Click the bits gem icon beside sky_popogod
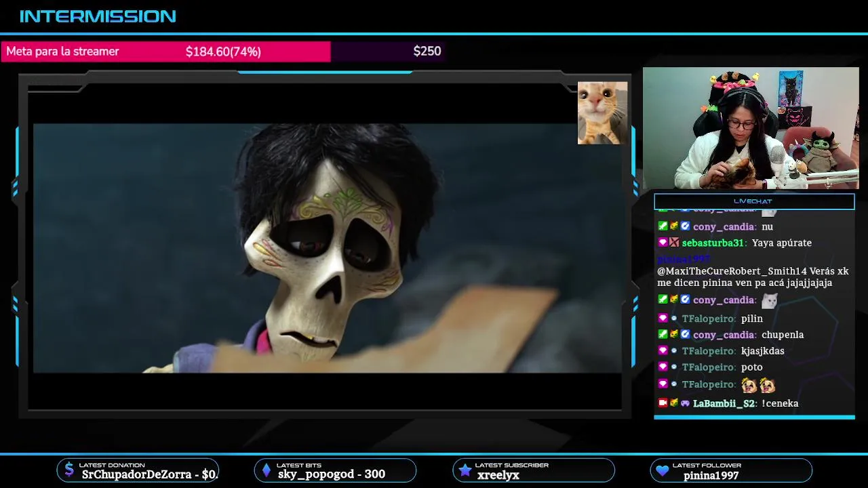Viewport: 868px width, 488px height. [267, 470]
